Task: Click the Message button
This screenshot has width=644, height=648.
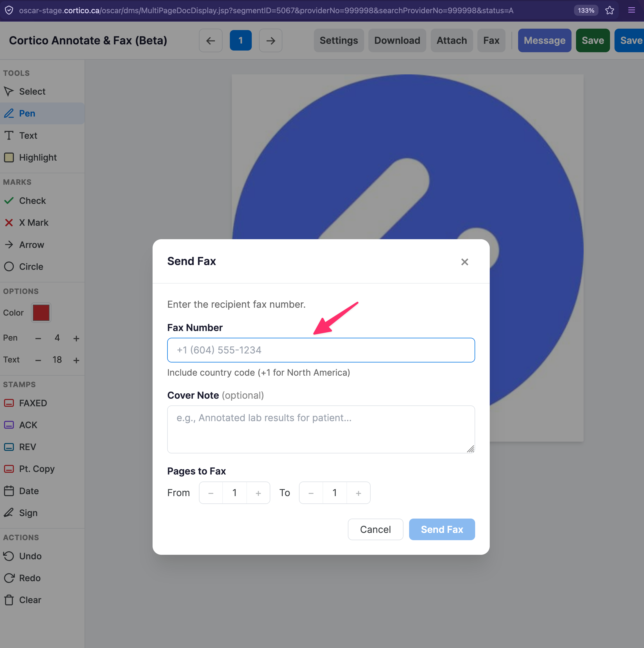Action: point(544,41)
